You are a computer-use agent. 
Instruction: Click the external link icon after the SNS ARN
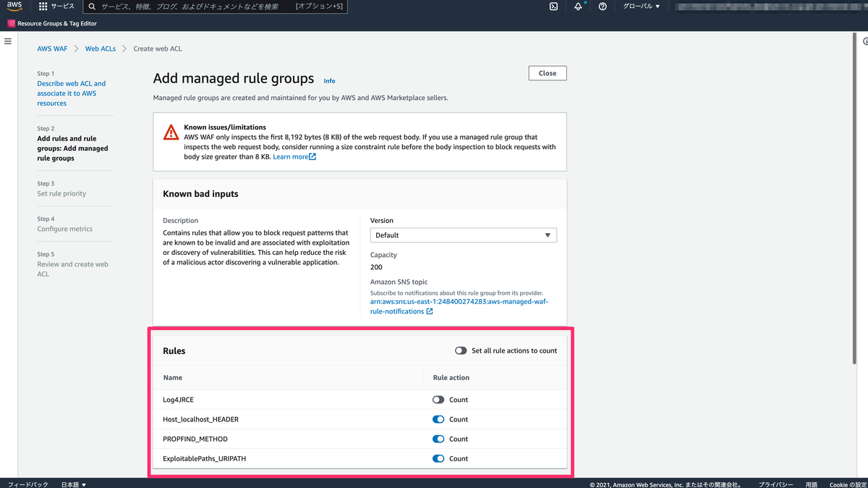[x=428, y=311]
